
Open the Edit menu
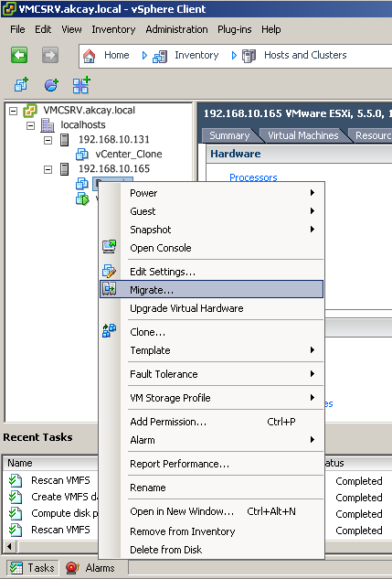tap(43, 29)
